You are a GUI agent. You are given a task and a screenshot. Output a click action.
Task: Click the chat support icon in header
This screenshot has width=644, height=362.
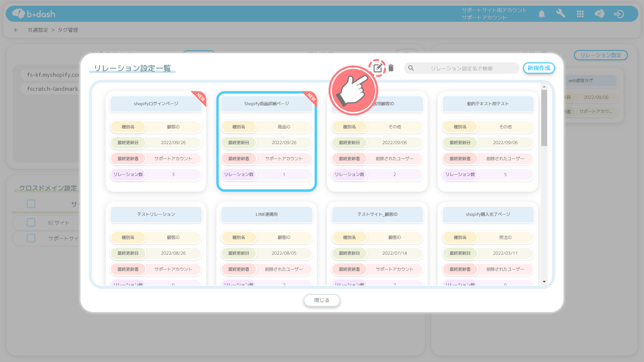click(600, 14)
